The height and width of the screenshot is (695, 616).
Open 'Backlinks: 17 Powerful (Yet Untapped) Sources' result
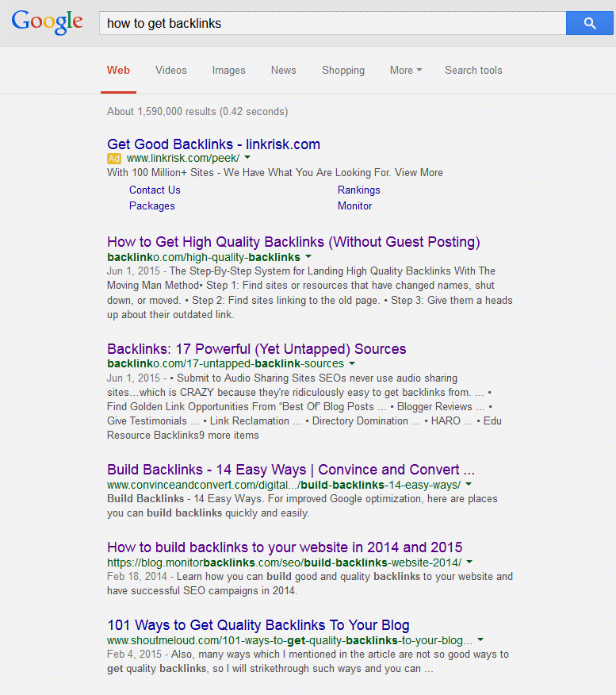point(256,349)
